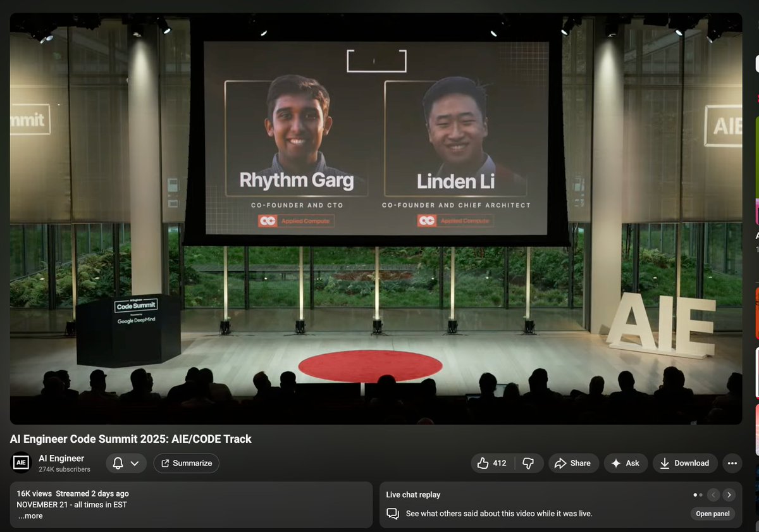Expand the notification preferences chevron
This screenshot has width=759, height=532.
[135, 463]
